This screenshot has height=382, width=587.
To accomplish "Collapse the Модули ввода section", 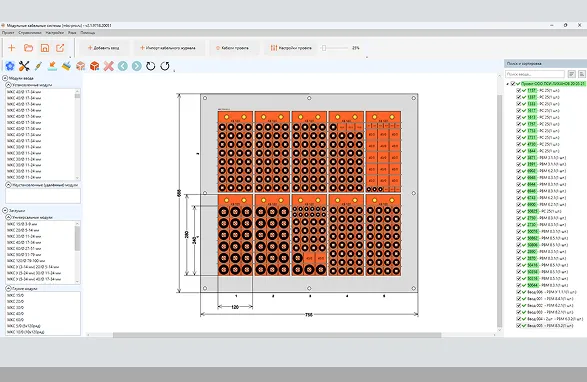I will [x=5, y=78].
